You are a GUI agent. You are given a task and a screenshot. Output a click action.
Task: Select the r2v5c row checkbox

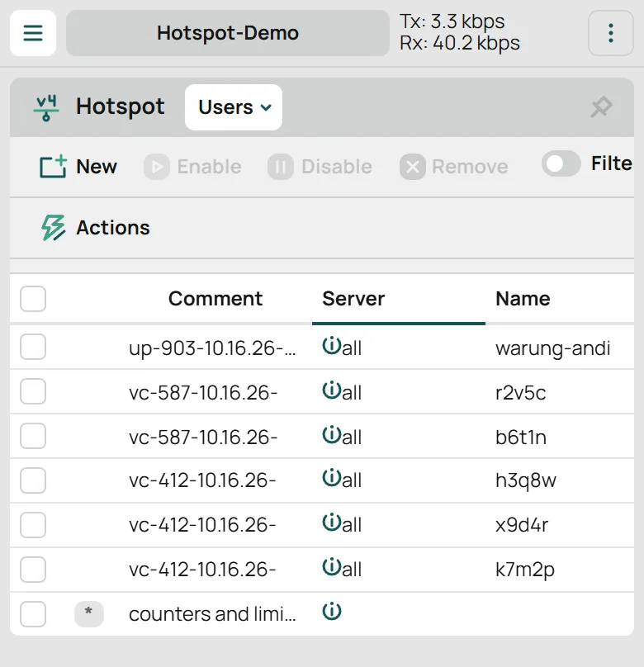click(33, 391)
